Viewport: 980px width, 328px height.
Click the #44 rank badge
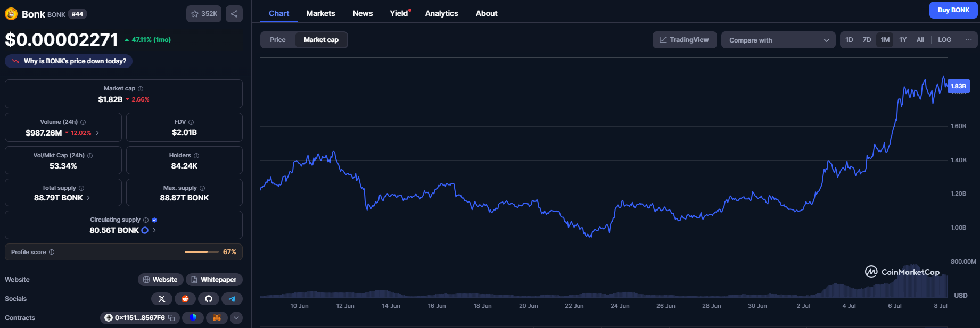coord(78,14)
